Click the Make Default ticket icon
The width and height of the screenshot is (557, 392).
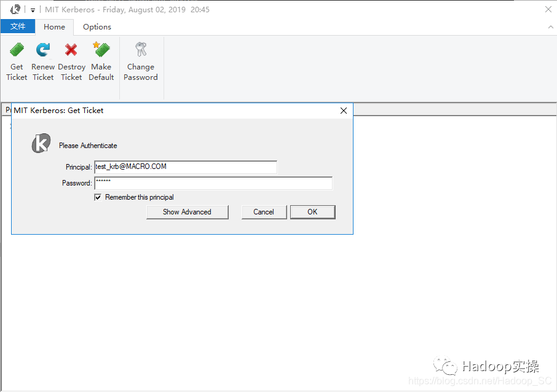pos(101,49)
